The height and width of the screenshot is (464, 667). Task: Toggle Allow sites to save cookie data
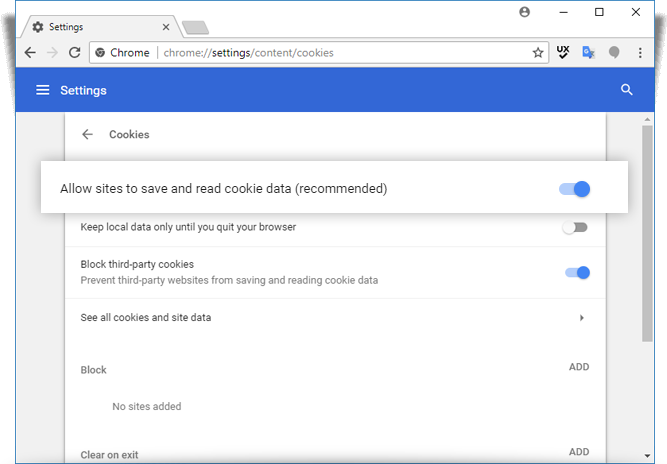[x=574, y=189]
